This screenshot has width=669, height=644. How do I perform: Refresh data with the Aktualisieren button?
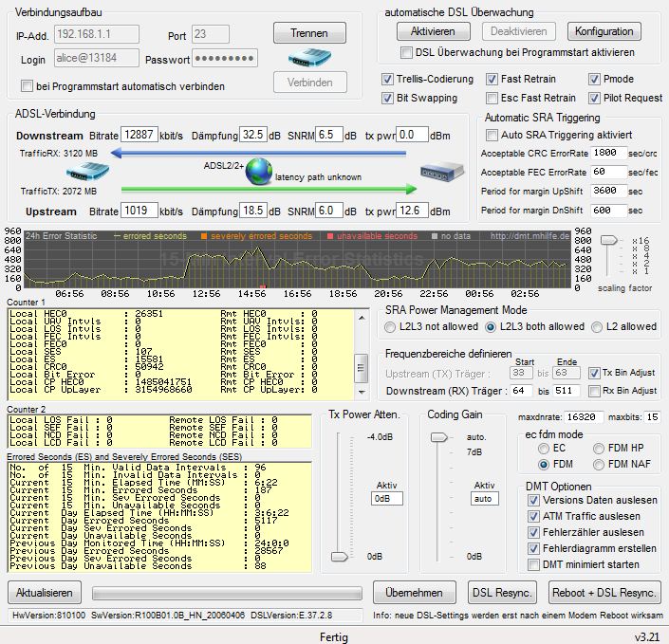45,593
